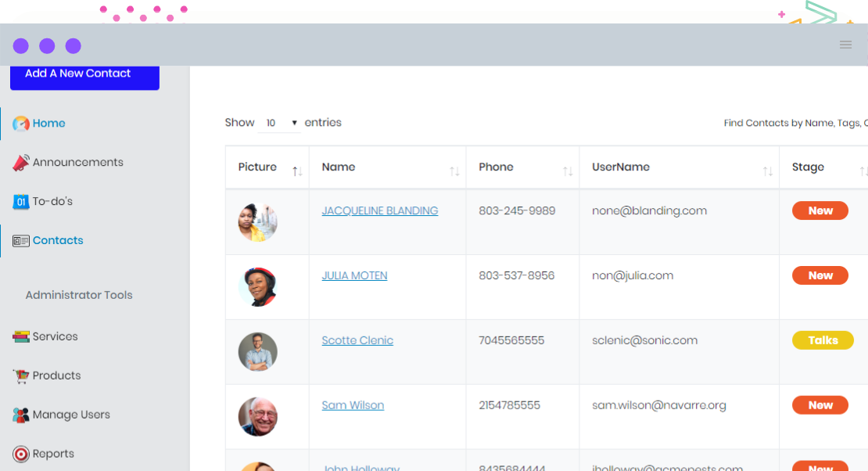Select the Services books icon

[x=21, y=336]
